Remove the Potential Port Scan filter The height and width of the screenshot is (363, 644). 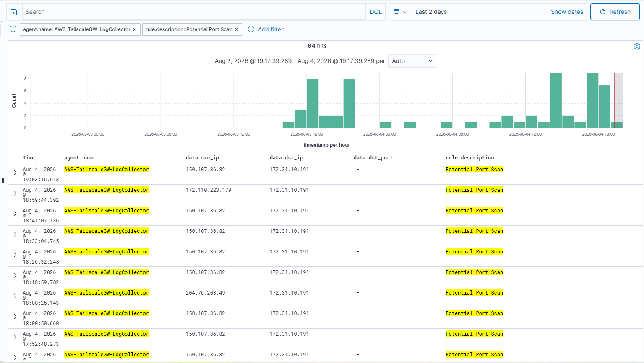click(x=237, y=29)
